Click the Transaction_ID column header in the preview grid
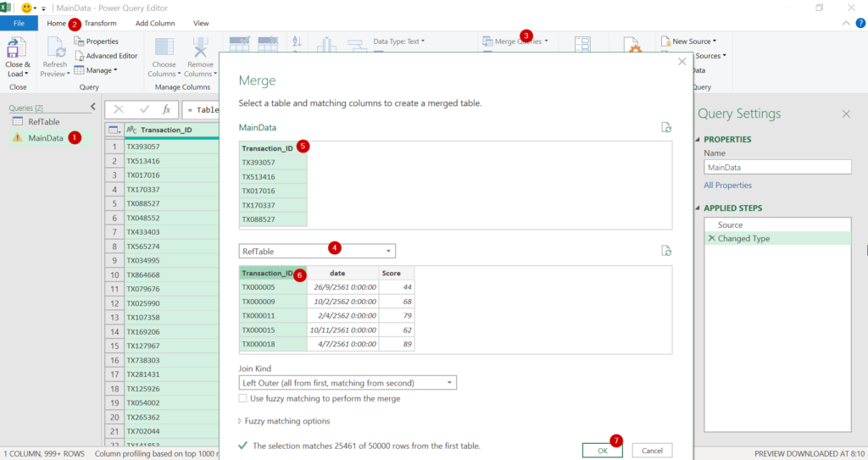This screenshot has height=460, width=868. [171, 130]
